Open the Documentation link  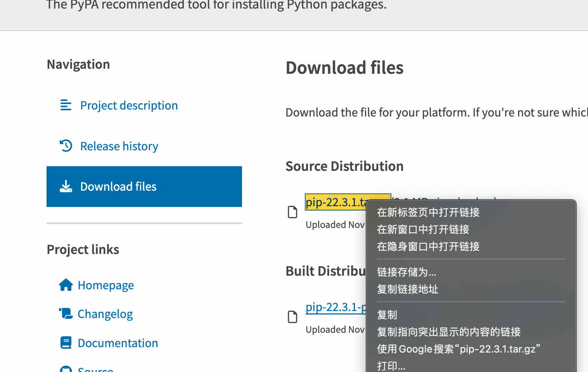tap(118, 343)
